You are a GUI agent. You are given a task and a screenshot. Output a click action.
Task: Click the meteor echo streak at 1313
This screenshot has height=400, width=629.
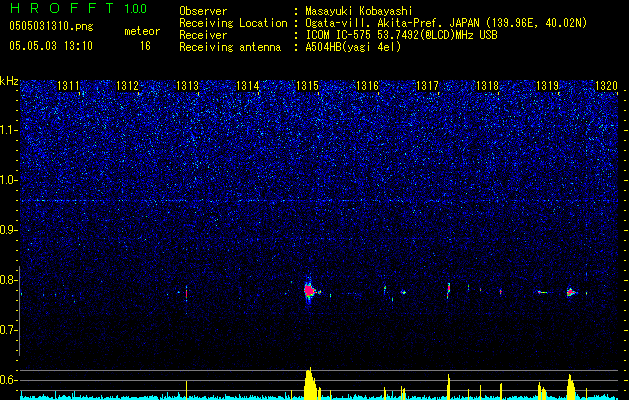[x=187, y=293]
